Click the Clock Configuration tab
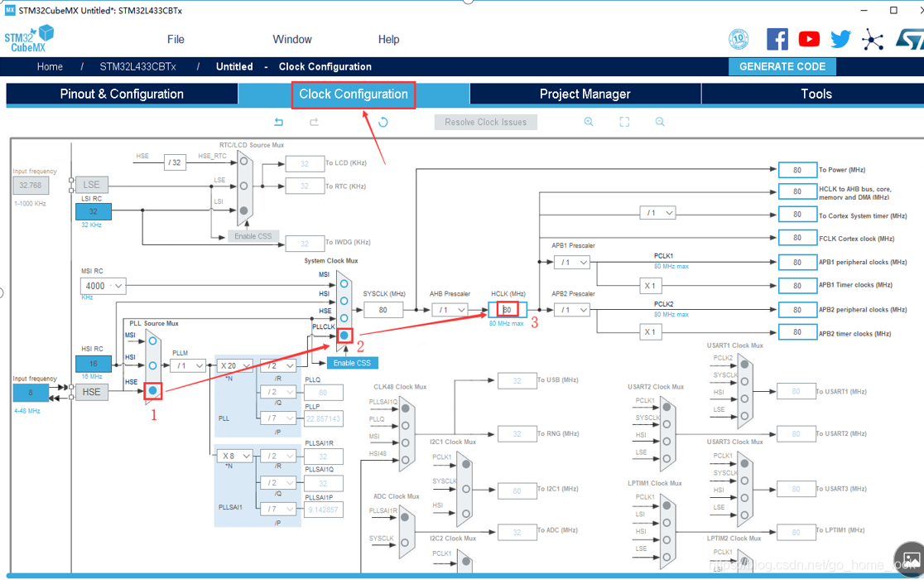Image resolution: width=924 pixels, height=580 pixels. click(354, 94)
